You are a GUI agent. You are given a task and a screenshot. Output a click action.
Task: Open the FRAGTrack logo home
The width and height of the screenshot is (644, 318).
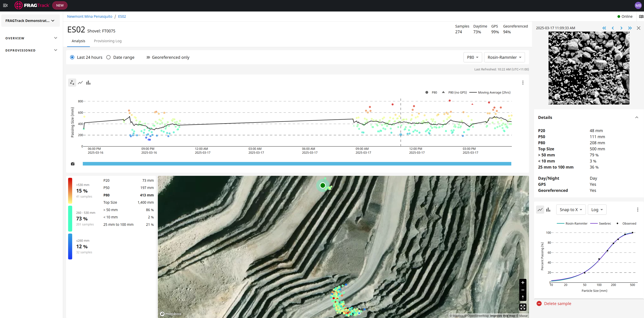(x=32, y=5)
